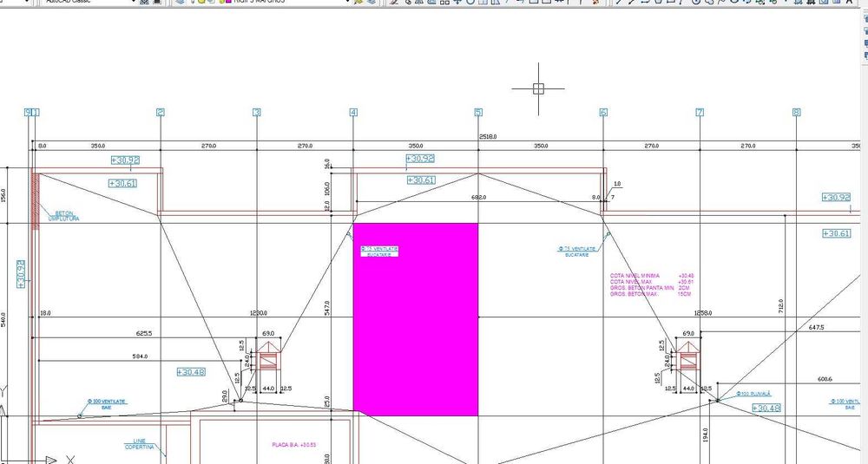Select the vertical 29.0 dimension
This screenshot has height=464, width=868.
[x=225, y=396]
